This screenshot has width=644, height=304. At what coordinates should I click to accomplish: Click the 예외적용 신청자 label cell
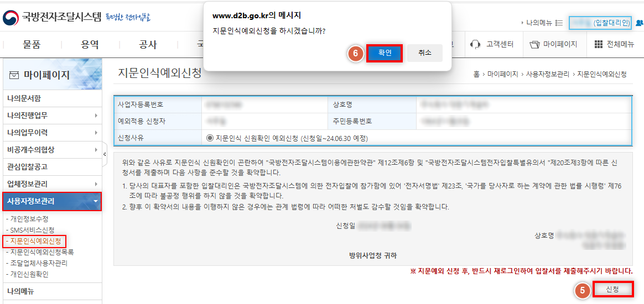tap(158, 122)
